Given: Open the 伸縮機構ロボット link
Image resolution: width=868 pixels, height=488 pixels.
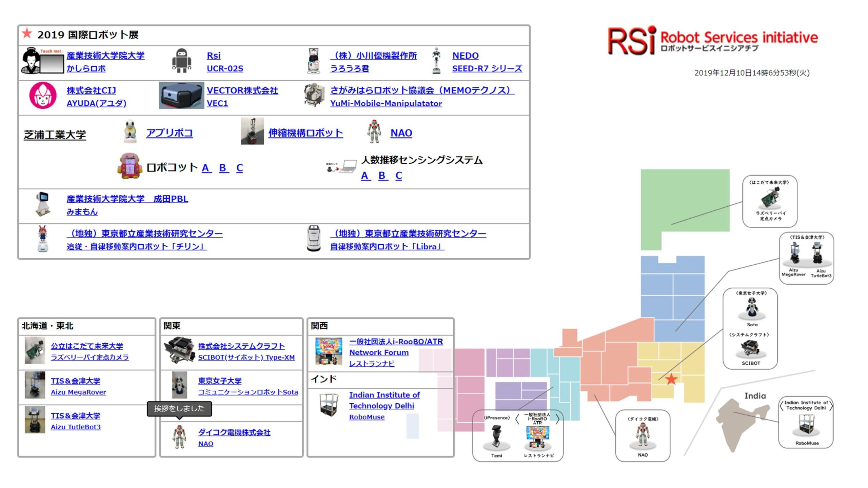Looking at the screenshot, I should click(x=305, y=133).
